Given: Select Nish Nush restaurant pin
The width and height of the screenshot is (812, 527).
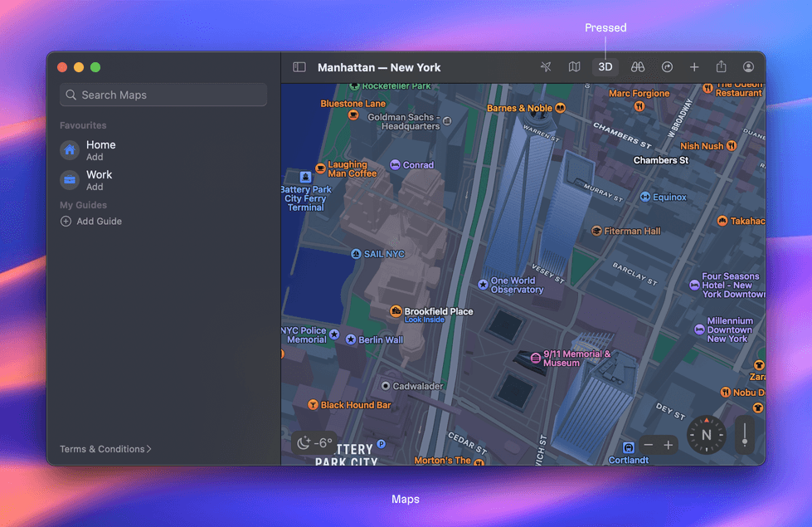Looking at the screenshot, I should click(732, 146).
